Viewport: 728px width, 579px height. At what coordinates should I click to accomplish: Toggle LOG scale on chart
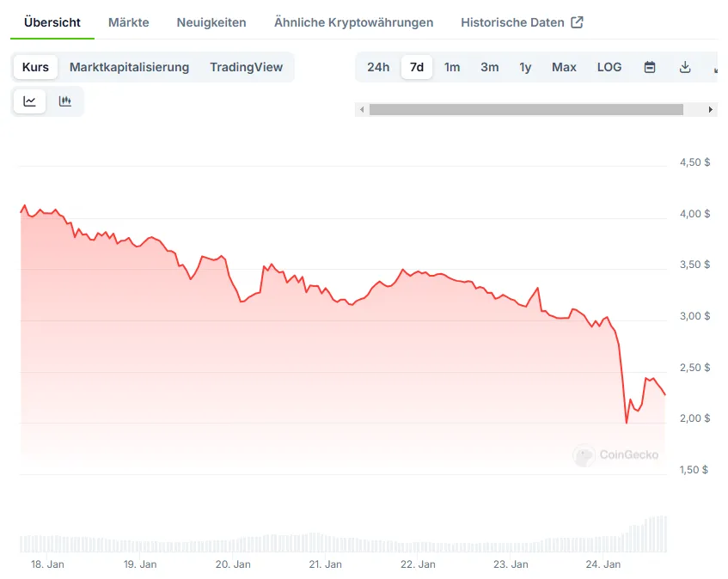coord(609,67)
